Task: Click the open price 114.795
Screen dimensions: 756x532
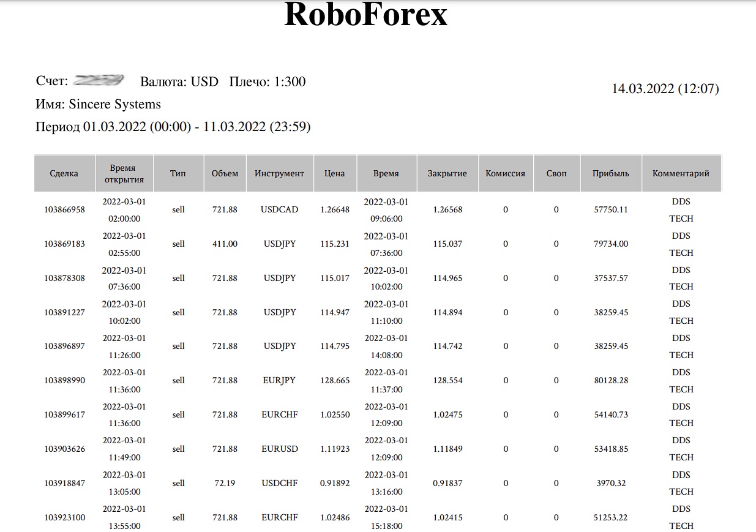Action: [x=334, y=347]
